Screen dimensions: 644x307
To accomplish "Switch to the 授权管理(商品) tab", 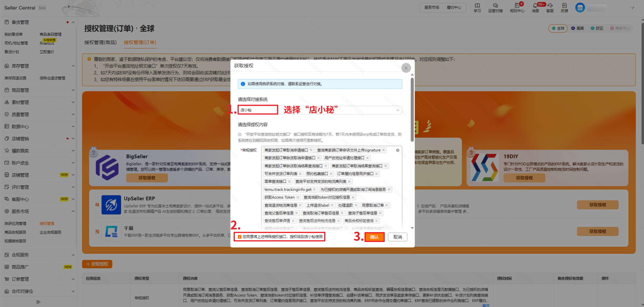I will click(100, 42).
